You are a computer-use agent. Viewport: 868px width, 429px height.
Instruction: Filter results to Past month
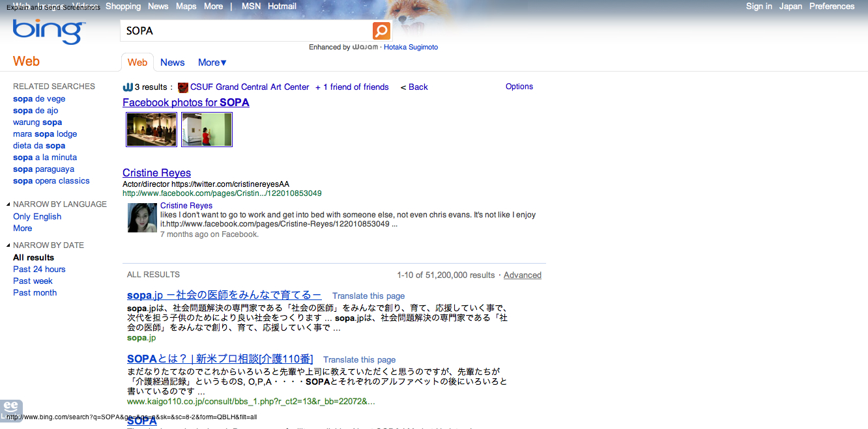[35, 293]
